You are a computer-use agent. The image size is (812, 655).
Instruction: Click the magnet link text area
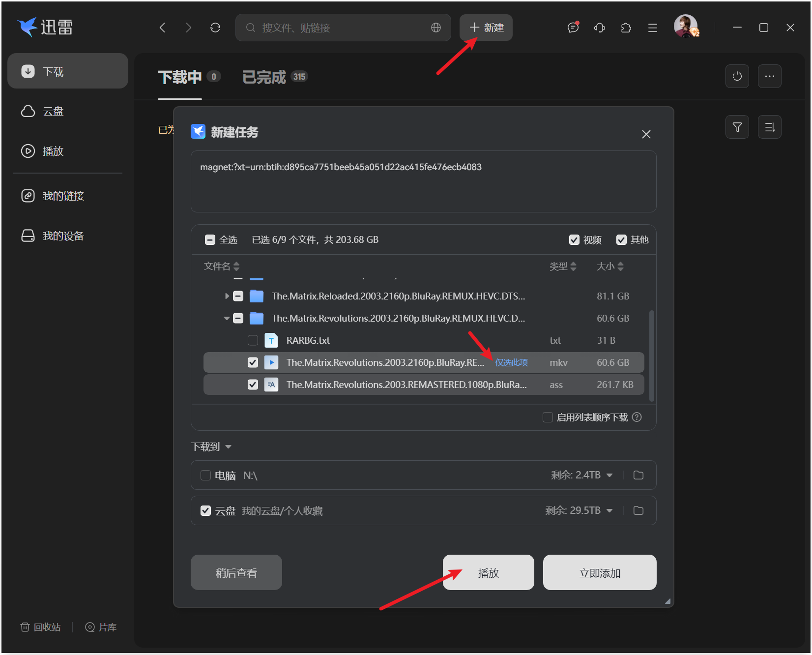click(424, 181)
